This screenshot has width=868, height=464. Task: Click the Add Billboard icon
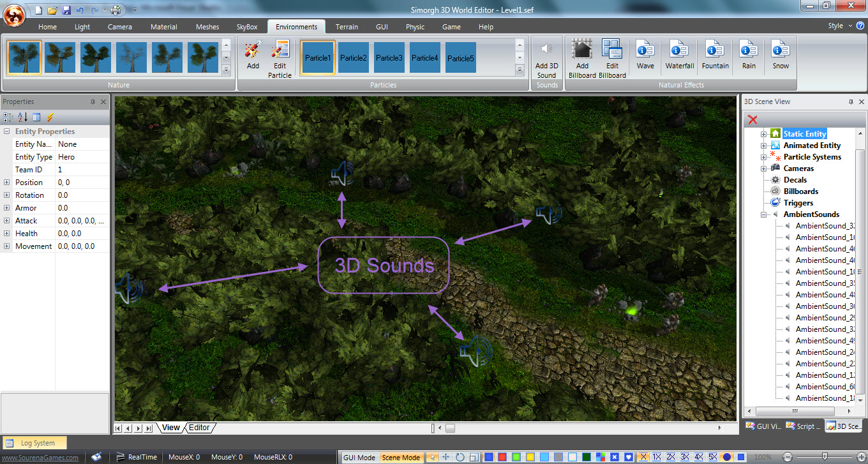[x=582, y=59]
